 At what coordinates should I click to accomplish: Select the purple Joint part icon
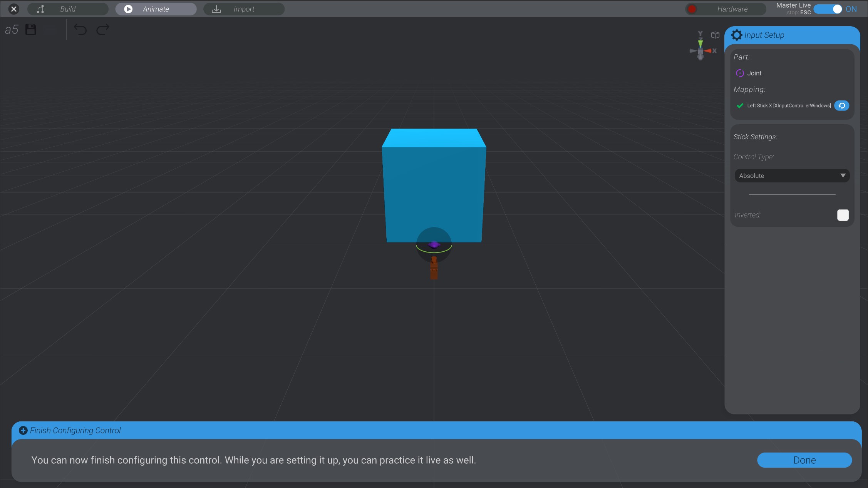(x=740, y=73)
